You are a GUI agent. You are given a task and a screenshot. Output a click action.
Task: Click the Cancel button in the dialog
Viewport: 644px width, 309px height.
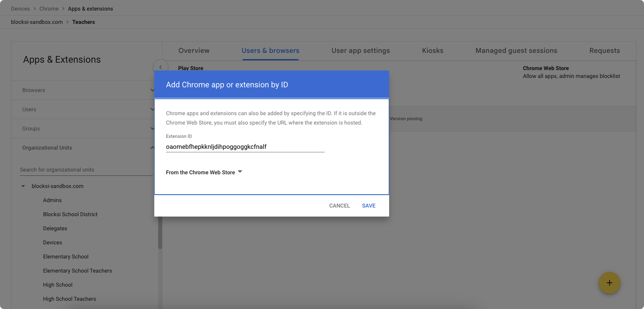(339, 206)
